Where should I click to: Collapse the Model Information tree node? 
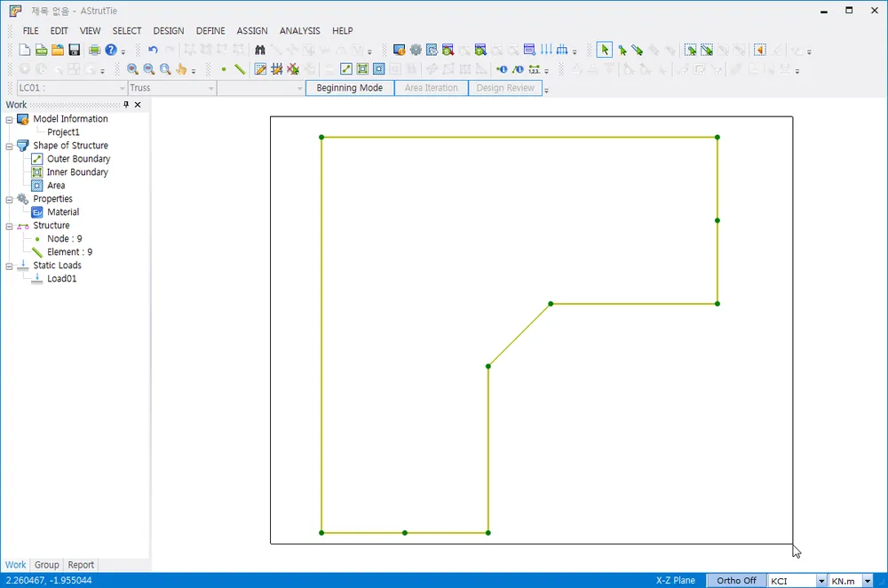click(9, 120)
